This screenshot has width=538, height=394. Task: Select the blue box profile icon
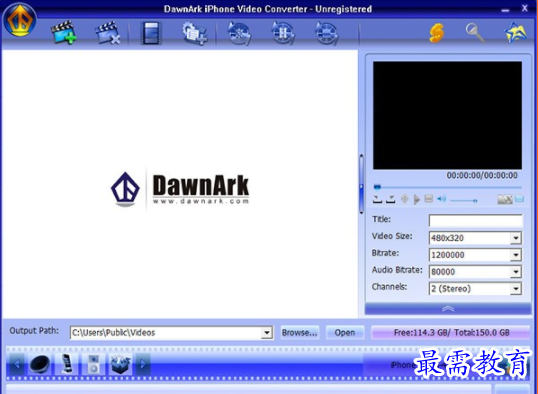coord(120,364)
